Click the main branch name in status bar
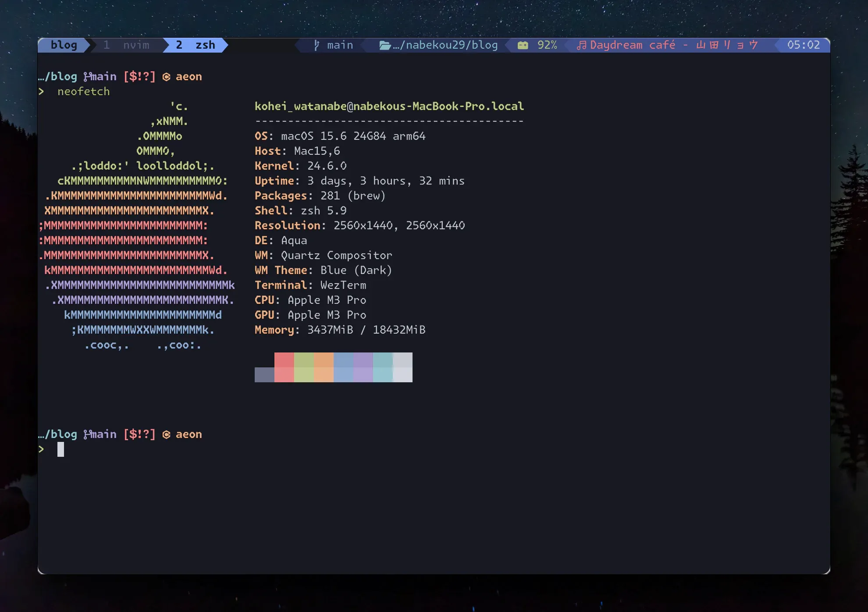The width and height of the screenshot is (868, 612). [340, 45]
